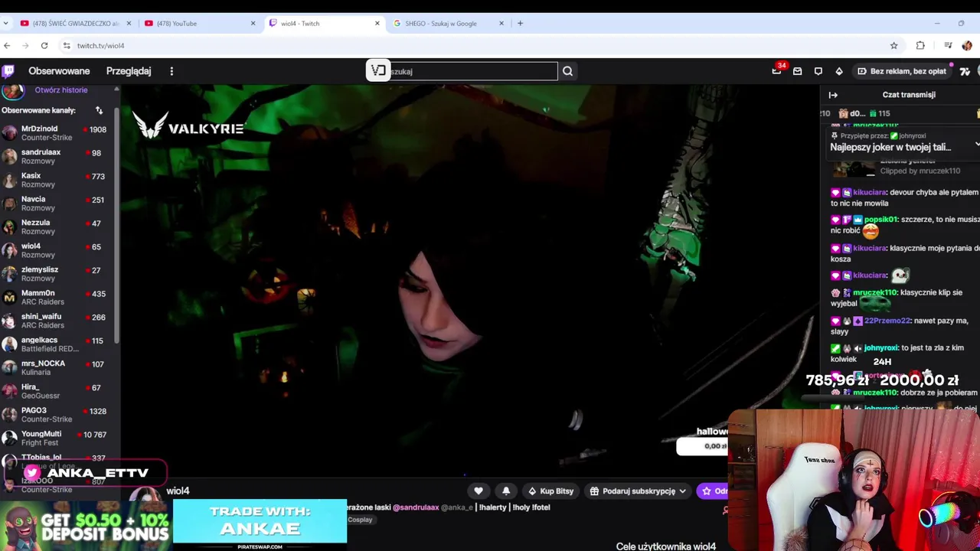Sort followed channels list
This screenshot has height=551, width=980.
pos(99,110)
